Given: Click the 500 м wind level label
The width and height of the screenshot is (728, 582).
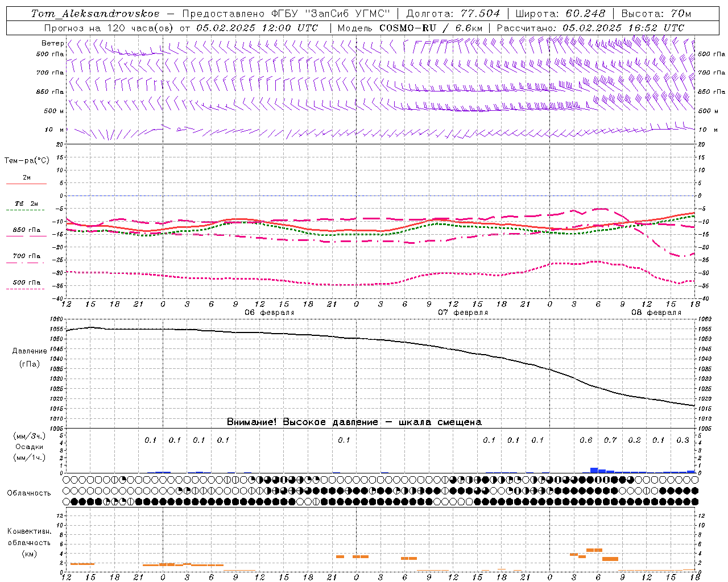Looking at the screenshot, I should click(54, 111).
